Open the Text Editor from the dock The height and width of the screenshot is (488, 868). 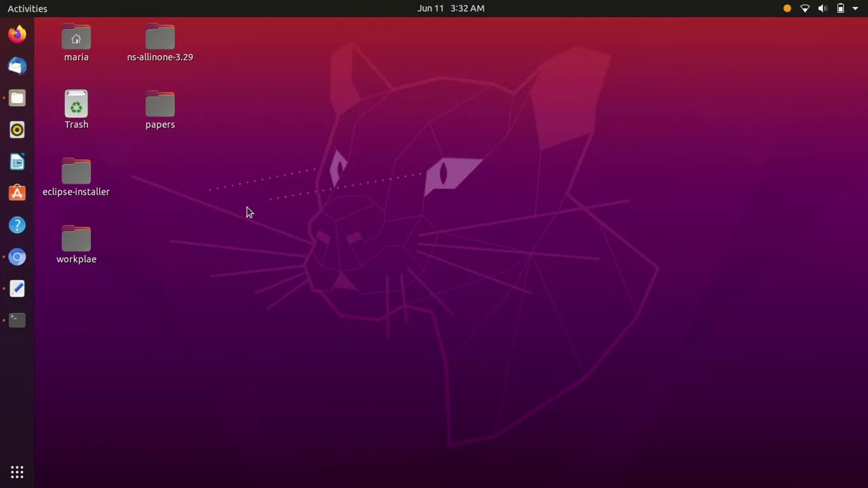pos(17,289)
